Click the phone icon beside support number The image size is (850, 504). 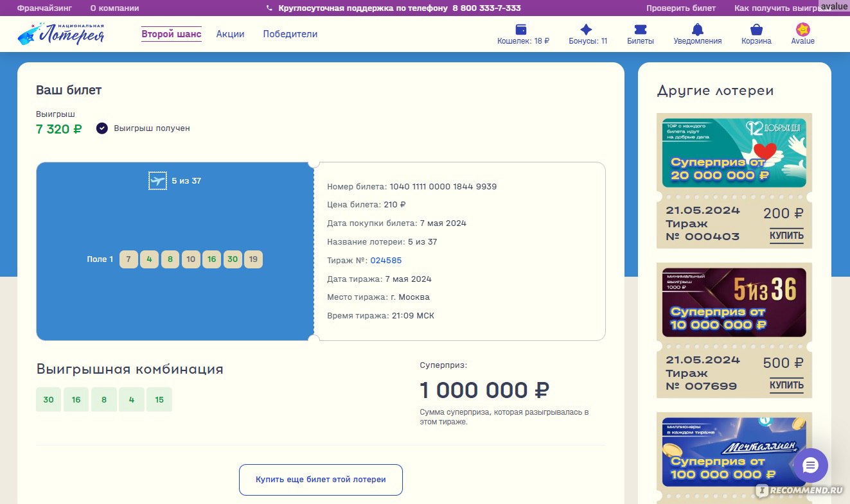[270, 8]
